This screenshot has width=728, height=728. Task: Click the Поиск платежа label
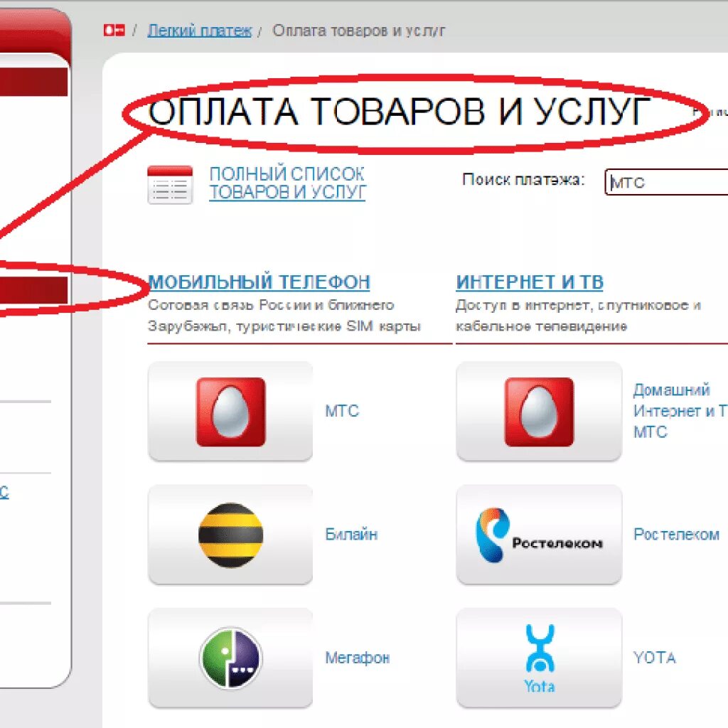[524, 180]
